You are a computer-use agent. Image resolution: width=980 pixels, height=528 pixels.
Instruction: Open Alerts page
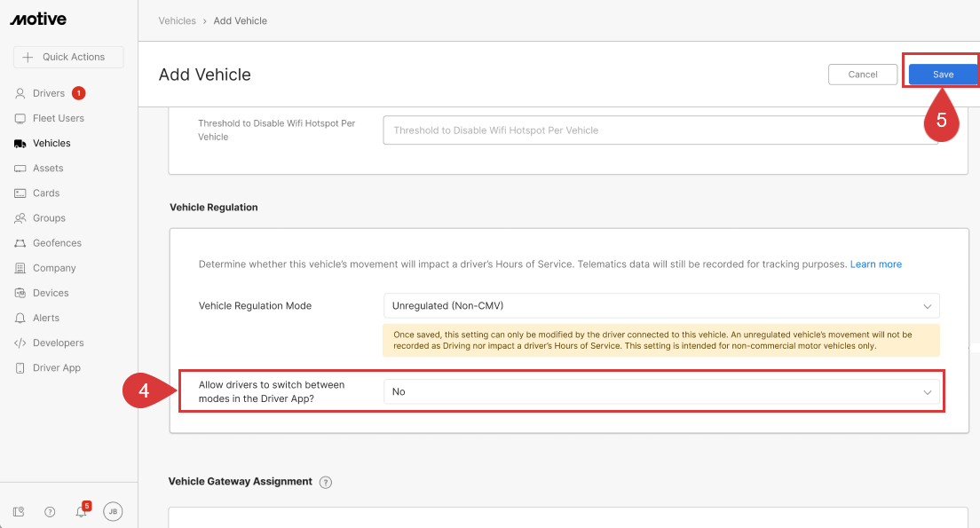(46, 318)
